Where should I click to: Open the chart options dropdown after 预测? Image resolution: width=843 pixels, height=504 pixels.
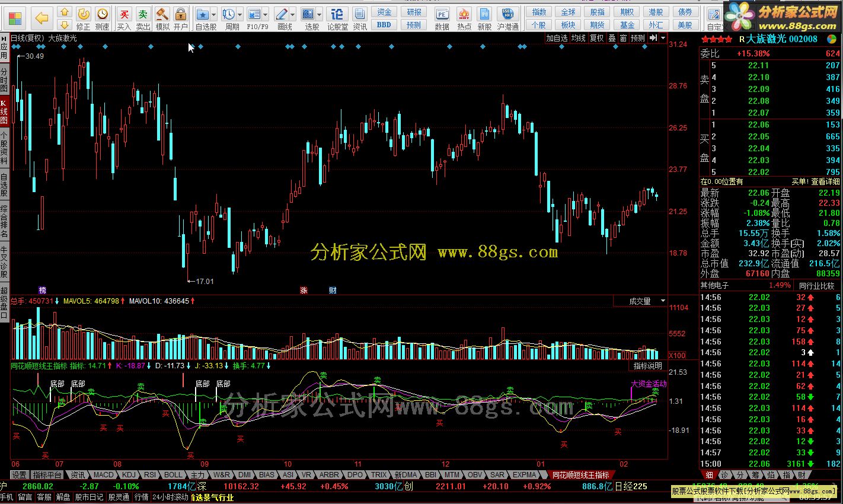[662, 38]
